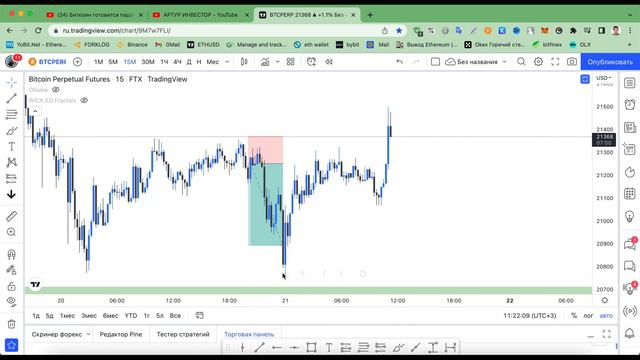Viewport: 640px width, 360px height.
Task: Toggle visibility of Объём indicator
Action: (56, 90)
